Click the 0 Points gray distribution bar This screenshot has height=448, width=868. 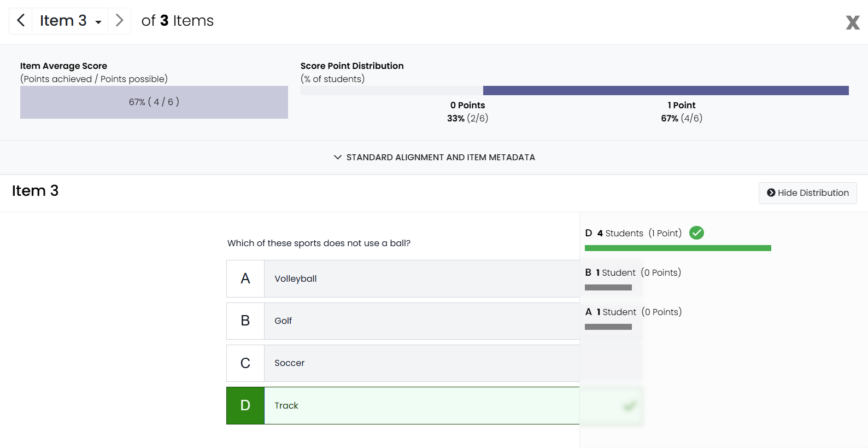[391, 91]
